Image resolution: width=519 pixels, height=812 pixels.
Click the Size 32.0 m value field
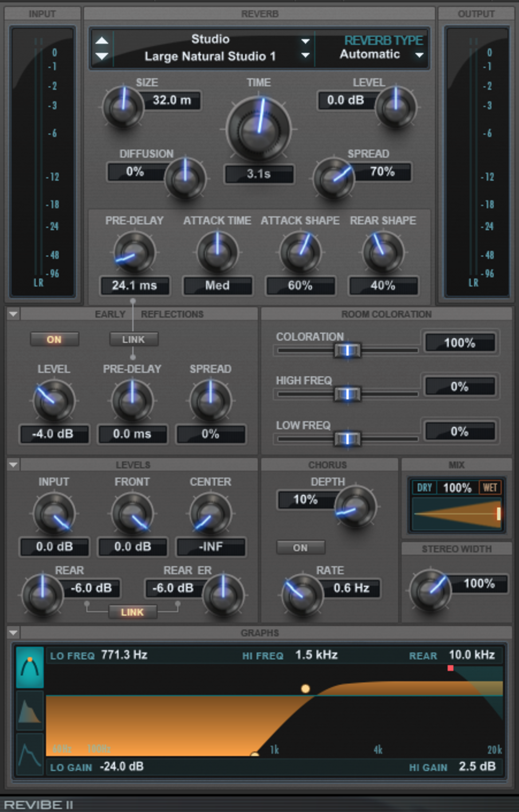[172, 100]
